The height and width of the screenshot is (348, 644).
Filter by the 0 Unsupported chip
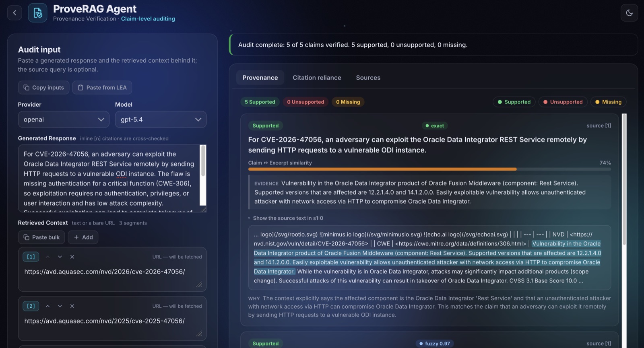tap(305, 102)
